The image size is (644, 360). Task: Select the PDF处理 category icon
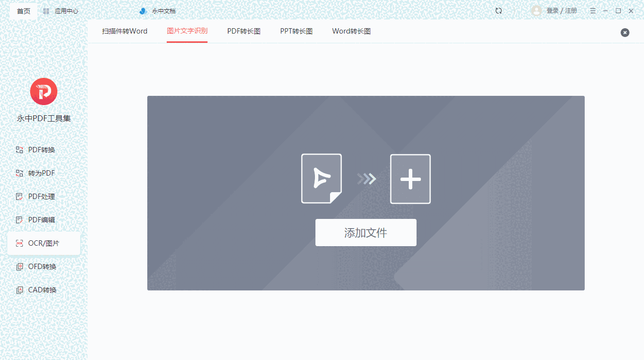[x=19, y=196]
